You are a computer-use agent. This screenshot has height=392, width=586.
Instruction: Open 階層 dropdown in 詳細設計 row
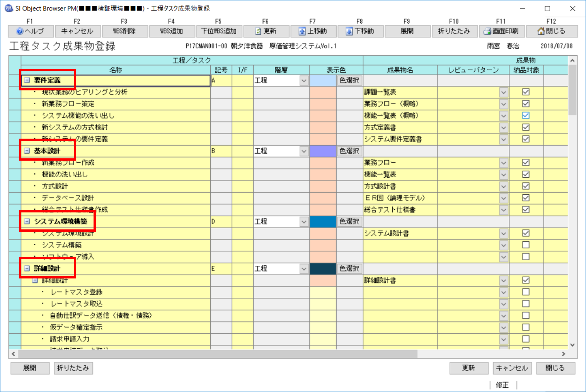point(304,269)
